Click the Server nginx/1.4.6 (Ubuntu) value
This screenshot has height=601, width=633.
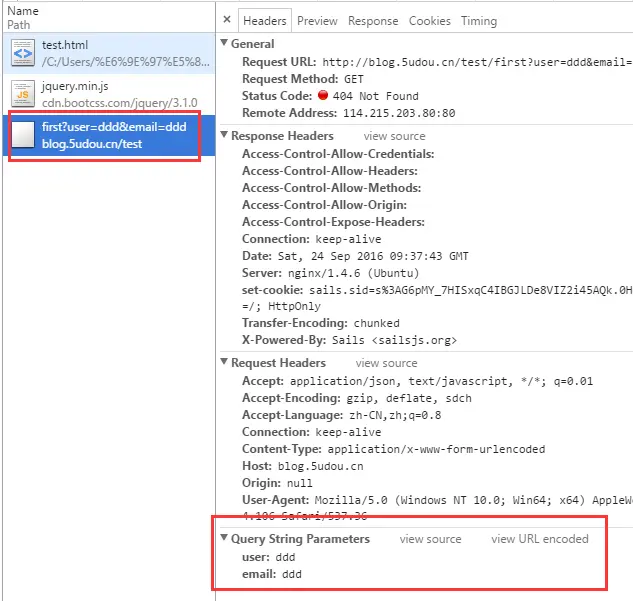(353, 273)
